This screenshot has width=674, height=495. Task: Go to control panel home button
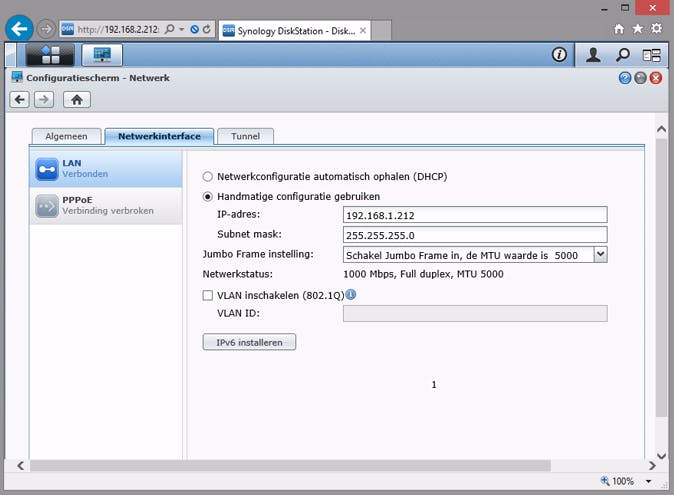tap(77, 100)
